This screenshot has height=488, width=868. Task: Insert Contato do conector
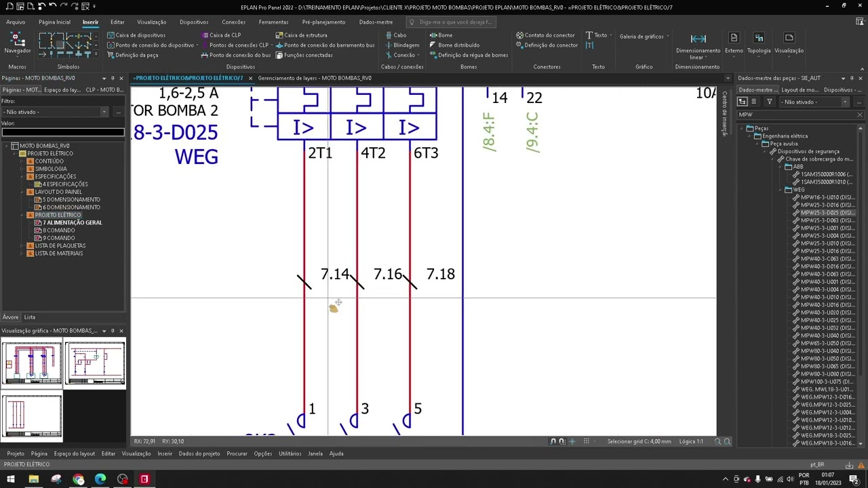click(545, 35)
